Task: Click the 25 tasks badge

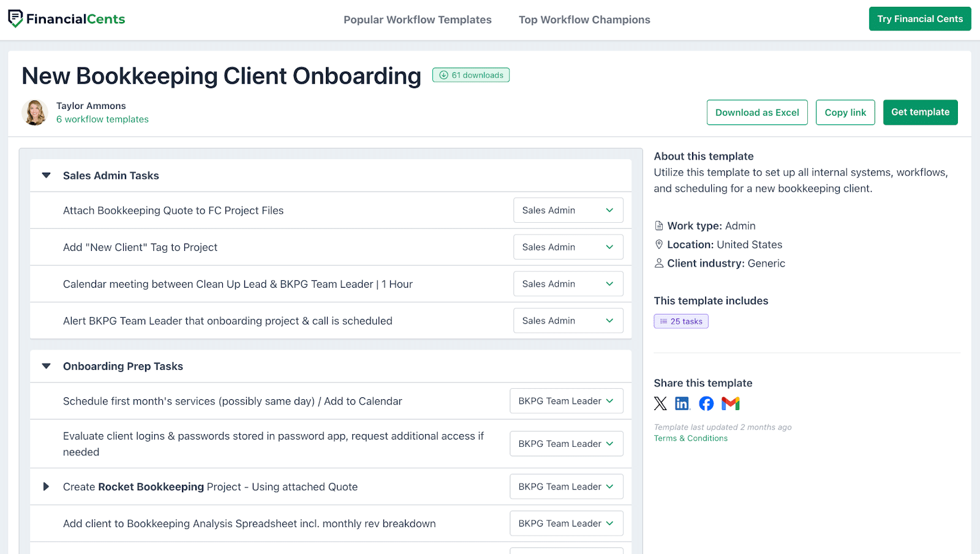Action: pos(681,321)
